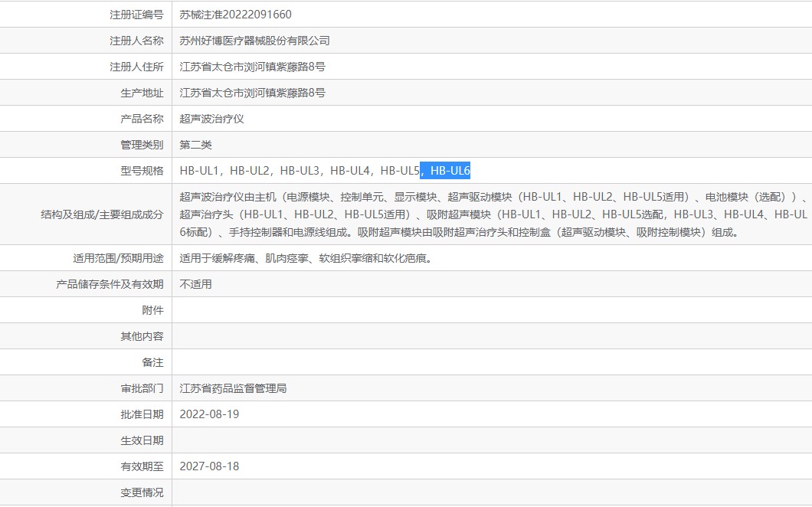Click the management category value 第二类
Image resolution: width=812 pixels, height=507 pixels.
(x=195, y=145)
